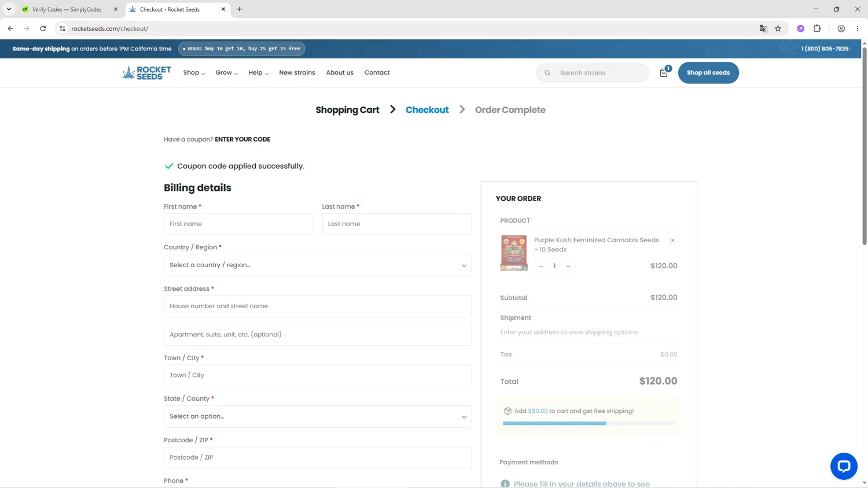The image size is (868, 488).
Task: Switch to the Verify Codes SimplyCodes tab
Action: pyautogui.click(x=67, y=9)
